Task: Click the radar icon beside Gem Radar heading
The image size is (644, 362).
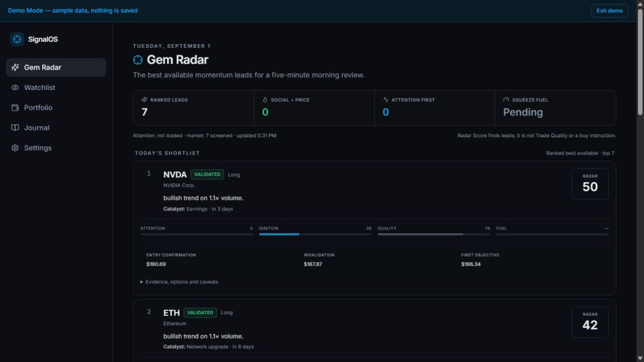Action: 138,60
